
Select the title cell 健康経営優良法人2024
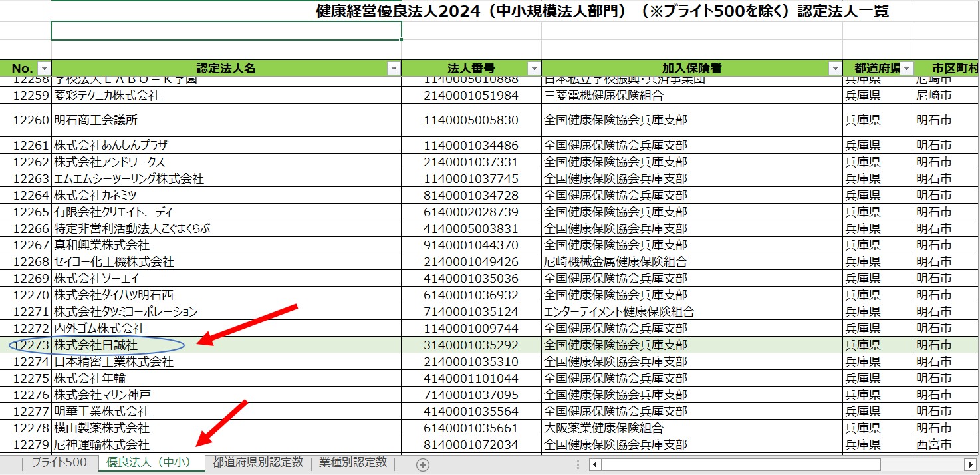(x=602, y=11)
